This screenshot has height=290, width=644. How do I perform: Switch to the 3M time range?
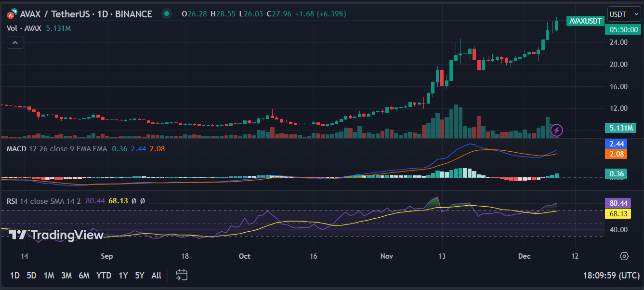[x=66, y=276]
